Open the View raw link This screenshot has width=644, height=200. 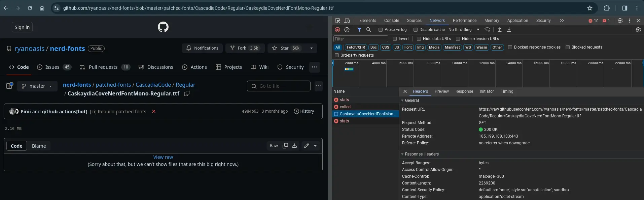coord(163,157)
